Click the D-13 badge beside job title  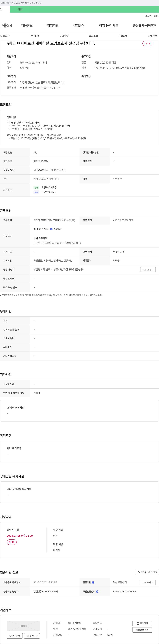(147, 44)
